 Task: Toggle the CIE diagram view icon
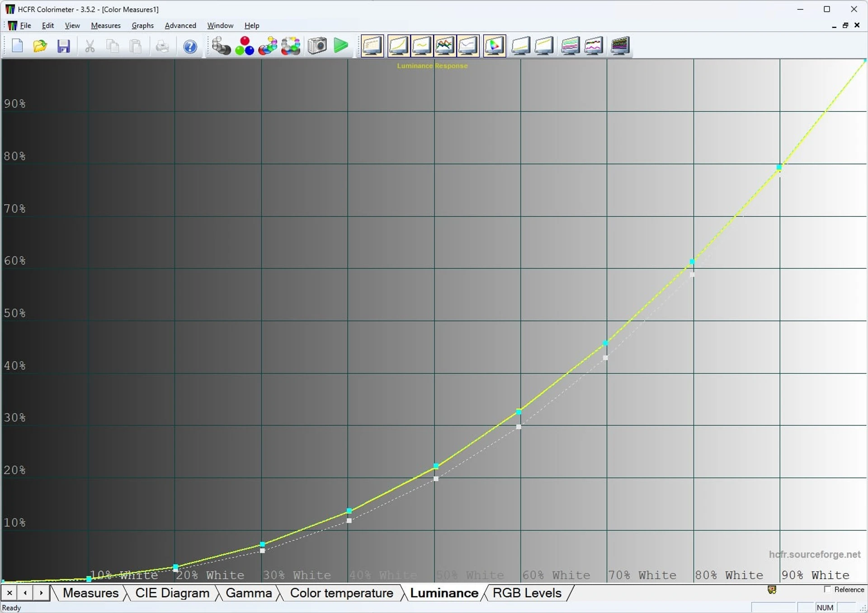pos(494,46)
